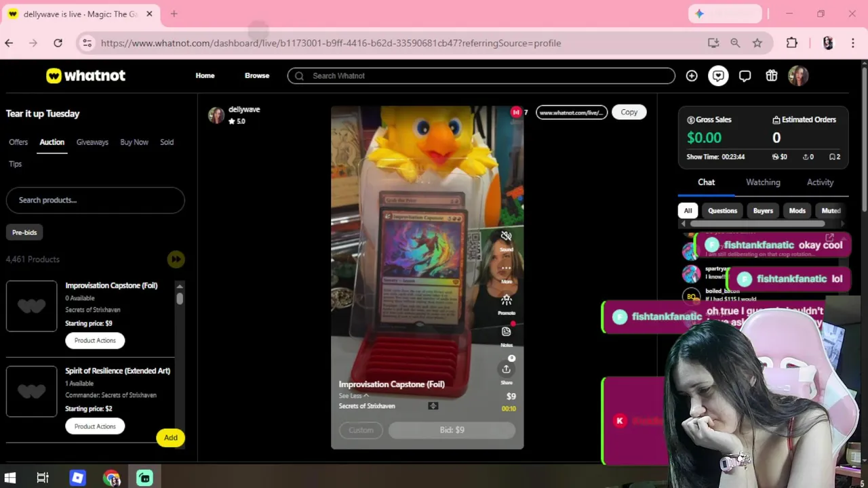Viewport: 868px width, 488px height.
Task: Open the gift rewards icon
Action: point(772,76)
